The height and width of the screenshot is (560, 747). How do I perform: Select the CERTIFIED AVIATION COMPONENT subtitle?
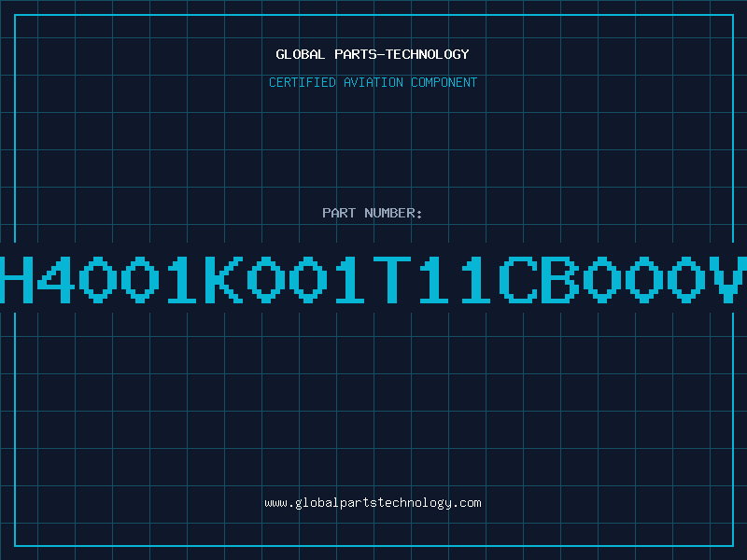tap(373, 82)
